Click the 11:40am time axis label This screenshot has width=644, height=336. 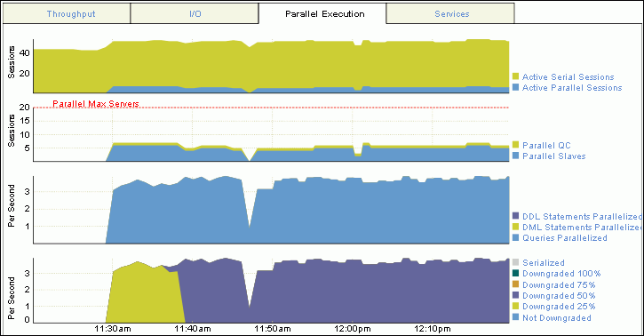[x=193, y=329]
